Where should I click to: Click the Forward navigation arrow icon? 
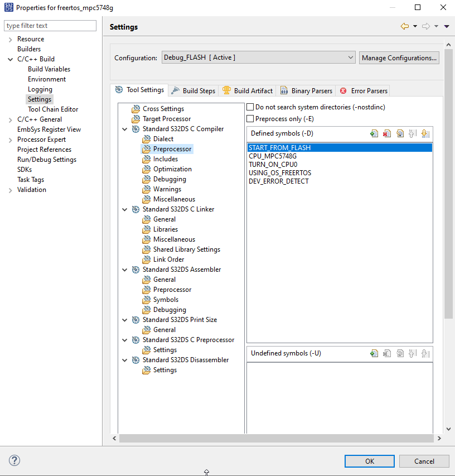(x=426, y=26)
